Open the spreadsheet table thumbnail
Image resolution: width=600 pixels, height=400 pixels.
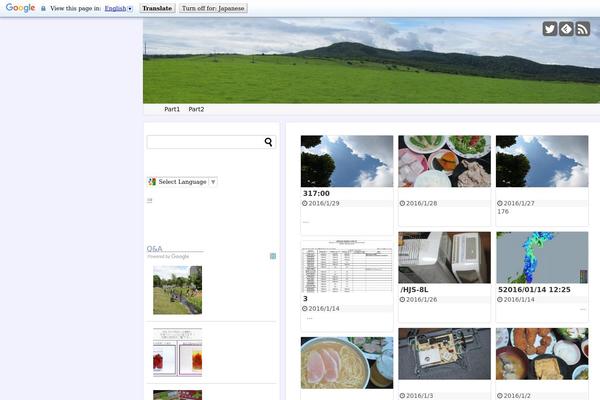tap(347, 266)
